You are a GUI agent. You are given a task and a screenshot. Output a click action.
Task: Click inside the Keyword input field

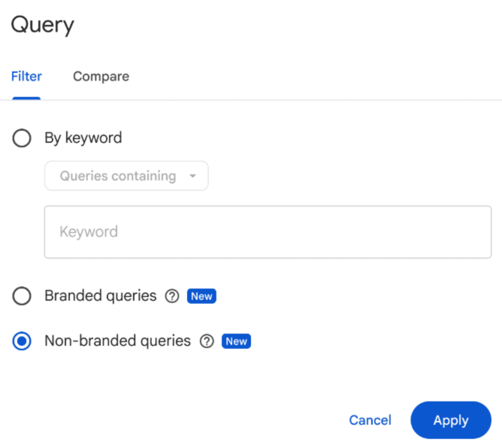click(x=268, y=232)
